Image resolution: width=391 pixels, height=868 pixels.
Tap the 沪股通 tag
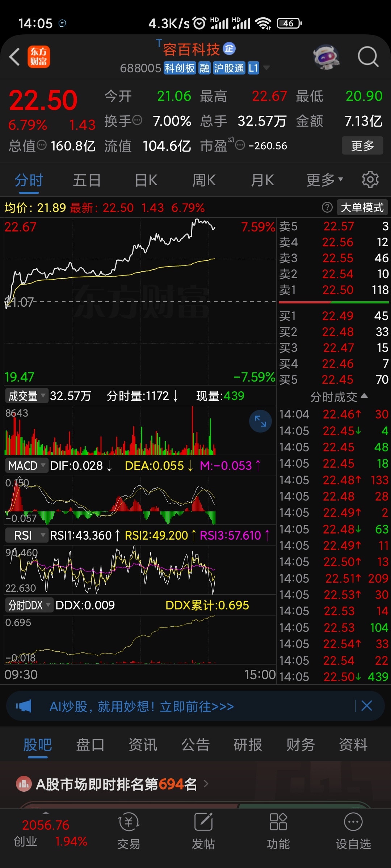229,68
